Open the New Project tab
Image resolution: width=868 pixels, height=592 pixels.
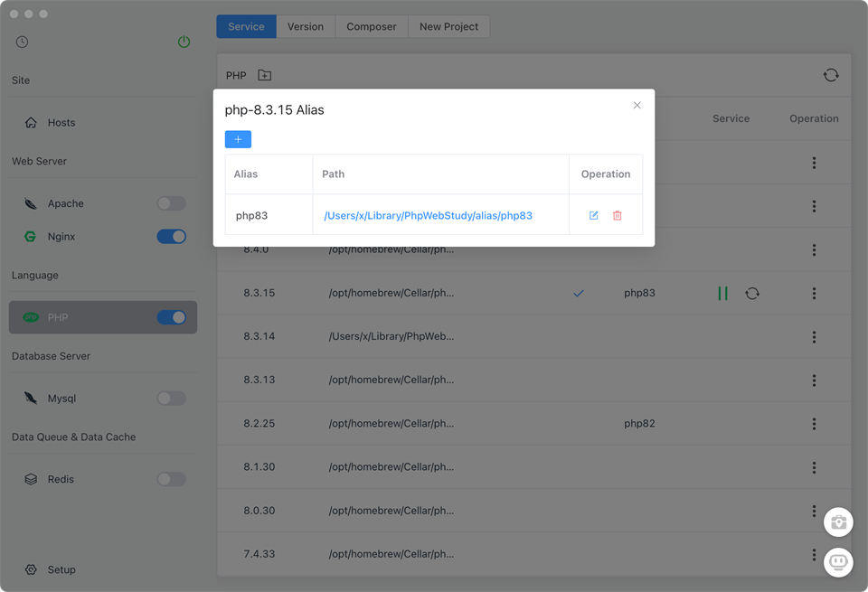[x=449, y=26]
